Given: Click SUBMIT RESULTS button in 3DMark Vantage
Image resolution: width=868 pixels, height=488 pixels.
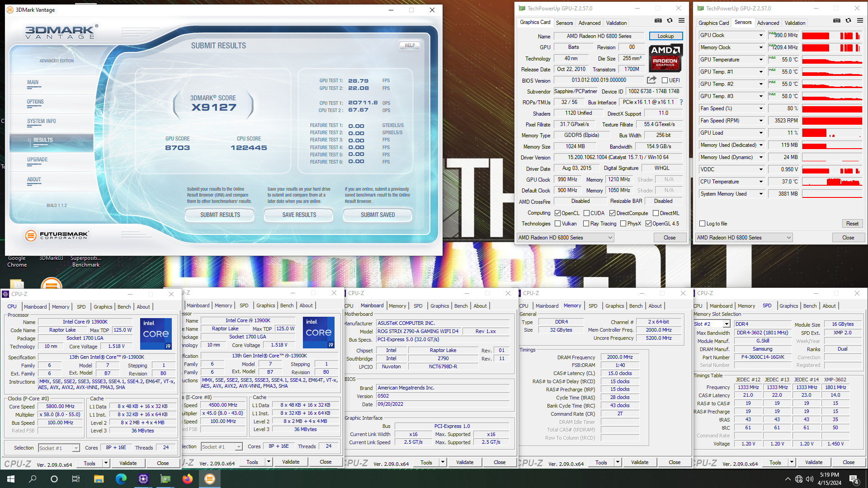Looking at the screenshot, I should 220,215.
